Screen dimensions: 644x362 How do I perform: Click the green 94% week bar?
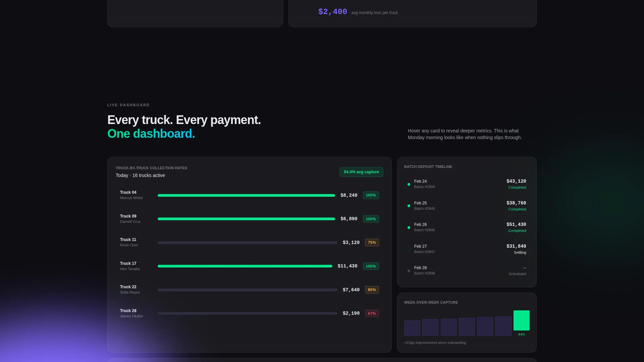click(522, 320)
